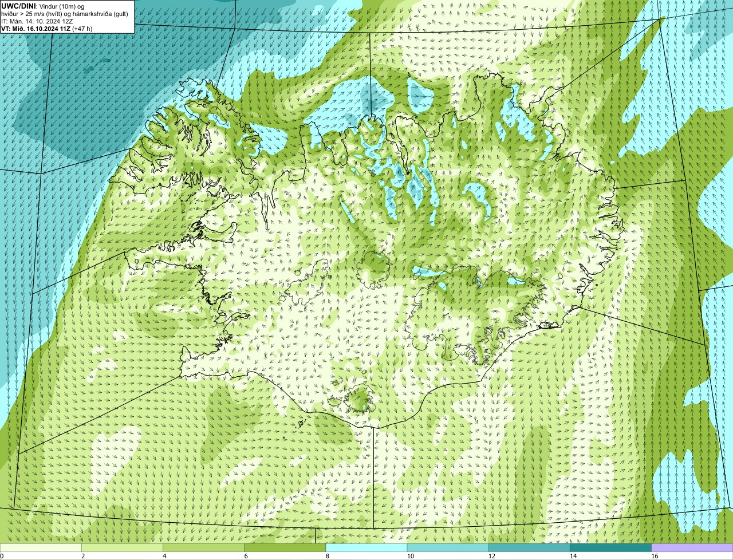Click the '8' scale label
Image resolution: width=733 pixels, height=560 pixels.
[x=328, y=556]
